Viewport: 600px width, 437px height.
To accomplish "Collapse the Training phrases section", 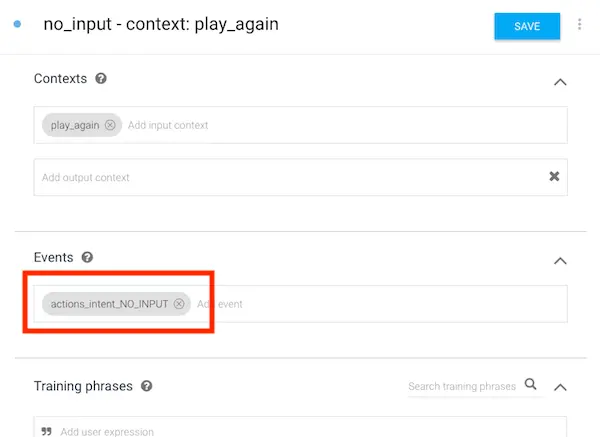I will pos(560,387).
